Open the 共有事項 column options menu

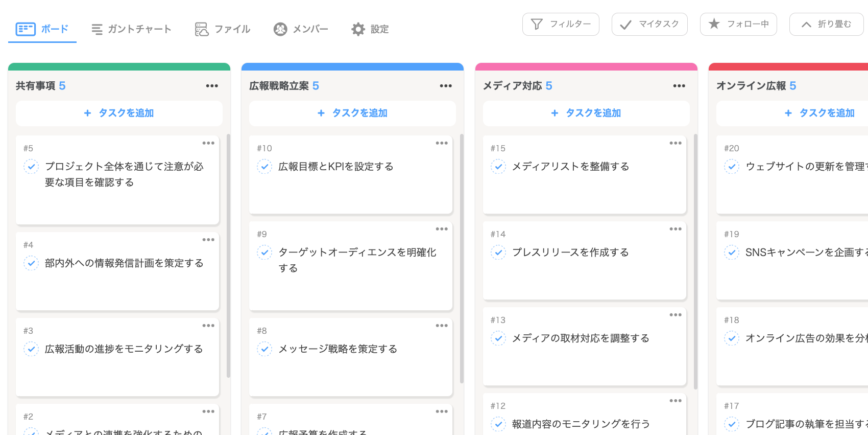tap(212, 86)
